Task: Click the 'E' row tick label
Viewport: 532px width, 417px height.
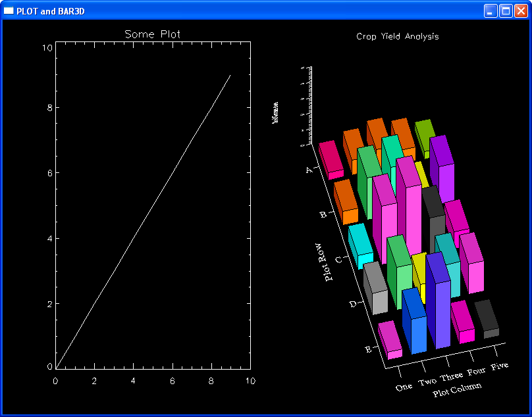Action: [369, 349]
